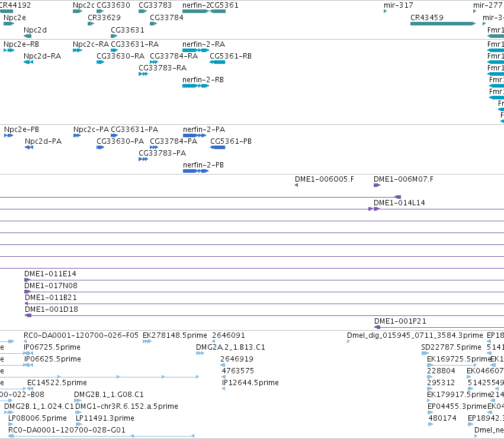Select the mir-317 gene label
The width and height of the screenshot is (504, 439).
tap(398, 5)
